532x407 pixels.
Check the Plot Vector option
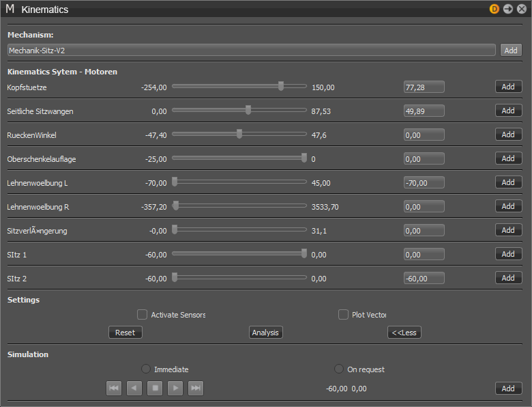click(343, 315)
